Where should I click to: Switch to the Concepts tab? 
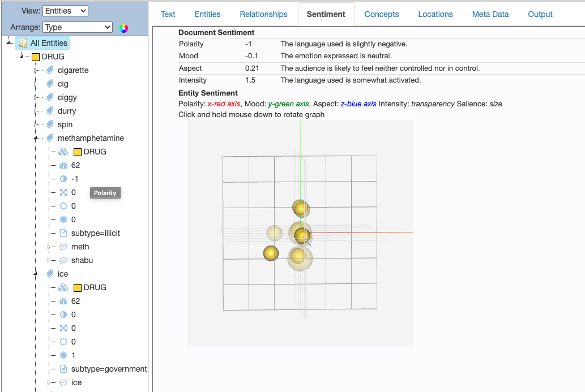pos(382,15)
